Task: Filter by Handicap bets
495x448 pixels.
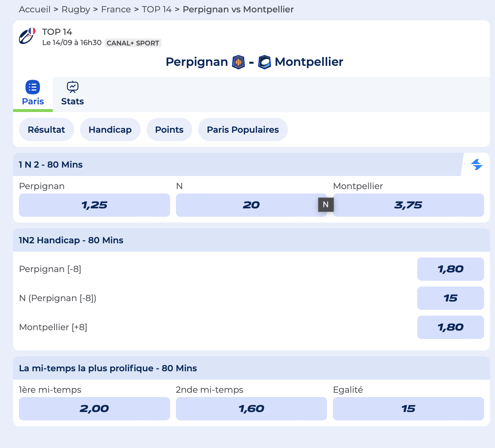Action: (x=110, y=129)
